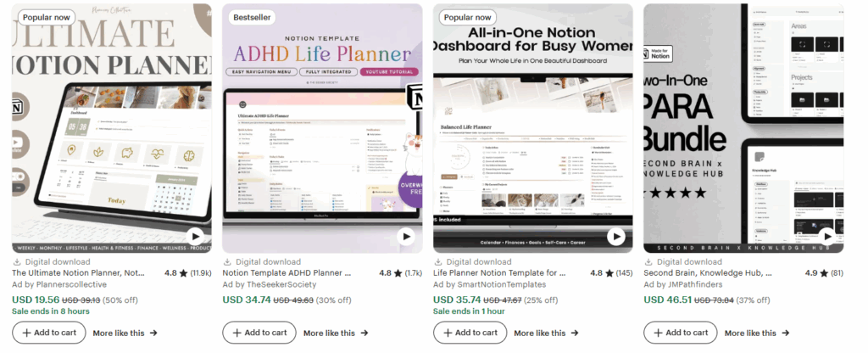
Task: Open The Ultimate Notion Planner listing title
Action: (78, 273)
